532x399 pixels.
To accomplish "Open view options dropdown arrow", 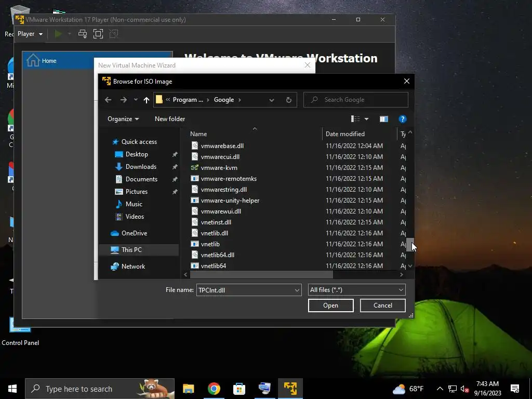I will pyautogui.click(x=366, y=119).
